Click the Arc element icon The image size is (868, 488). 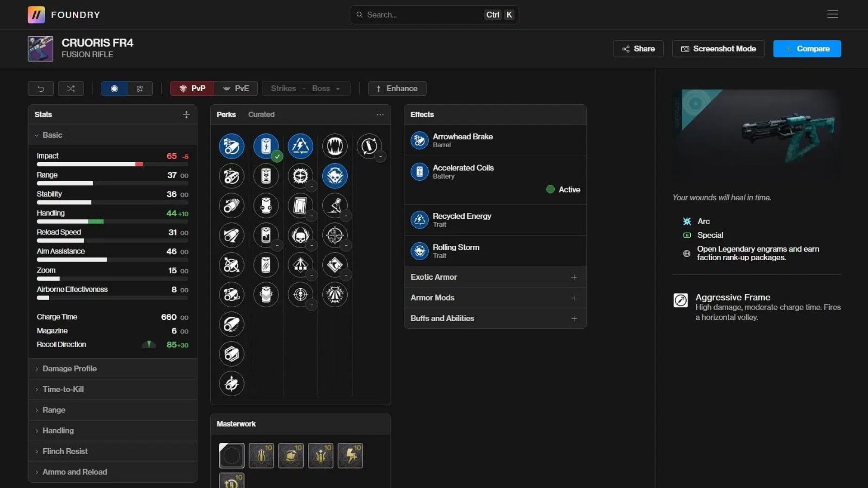[x=687, y=221]
